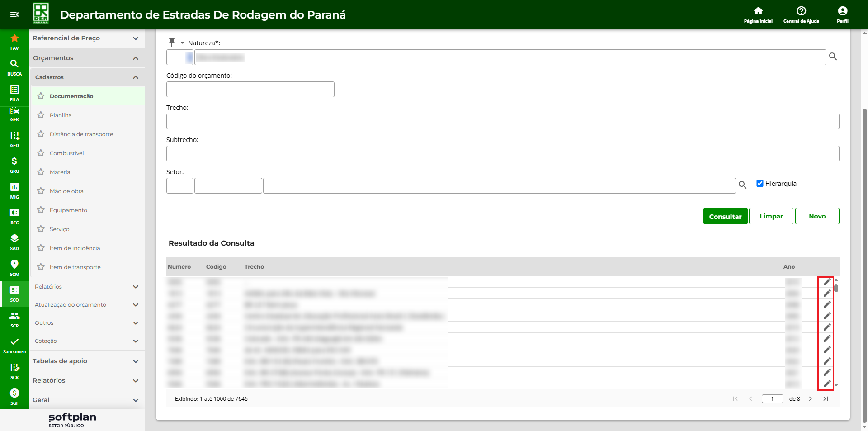The width and height of the screenshot is (868, 431).
Task: Toggle favorite star for Planilha
Action: [41, 115]
